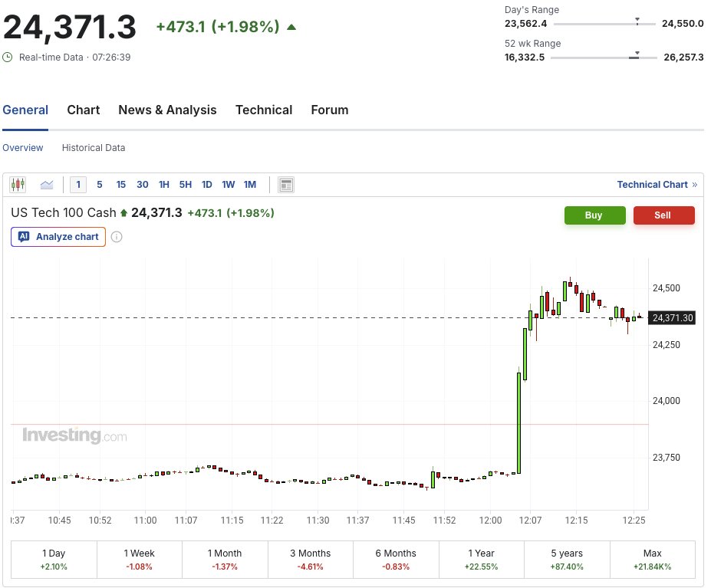Select the Overview sub-tab

pyautogui.click(x=23, y=148)
